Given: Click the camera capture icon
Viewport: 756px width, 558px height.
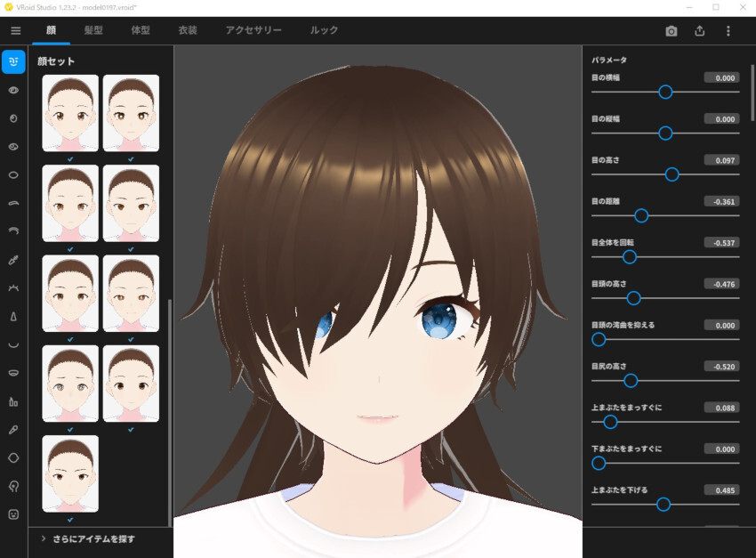Looking at the screenshot, I should (672, 30).
